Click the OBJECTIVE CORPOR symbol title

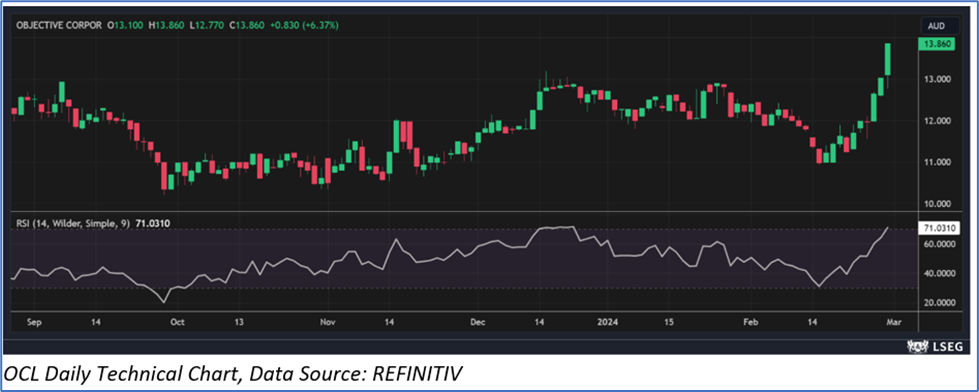tap(58, 26)
